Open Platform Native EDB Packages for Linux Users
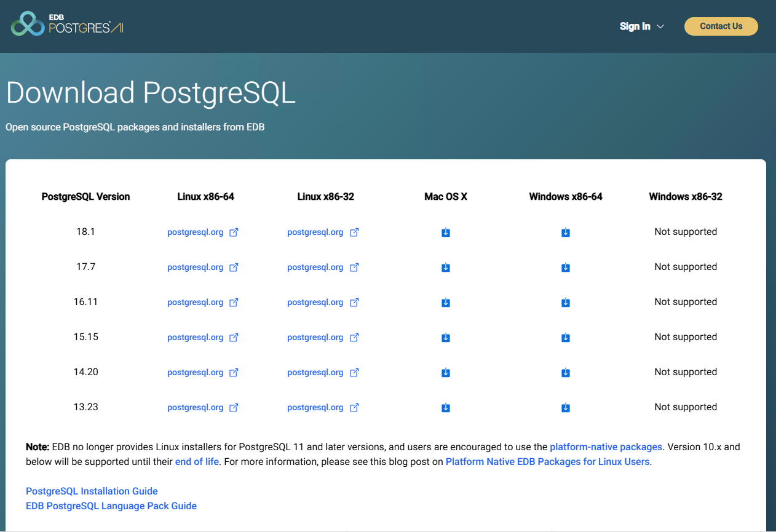This screenshot has height=532, width=776. 547,462
